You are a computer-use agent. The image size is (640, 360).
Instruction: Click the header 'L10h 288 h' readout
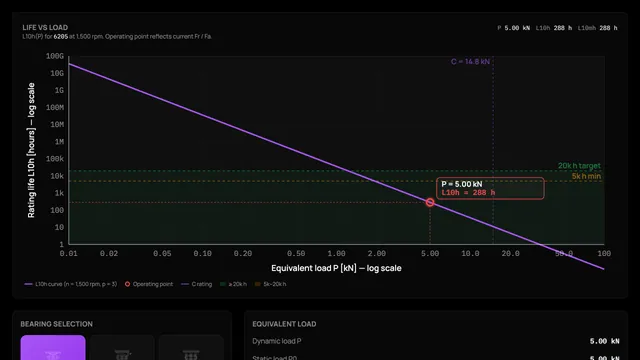[x=553, y=28]
